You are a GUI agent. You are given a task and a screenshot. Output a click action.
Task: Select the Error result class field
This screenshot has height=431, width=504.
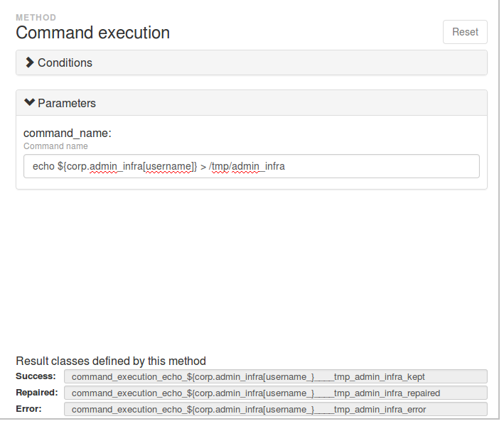coord(276,409)
